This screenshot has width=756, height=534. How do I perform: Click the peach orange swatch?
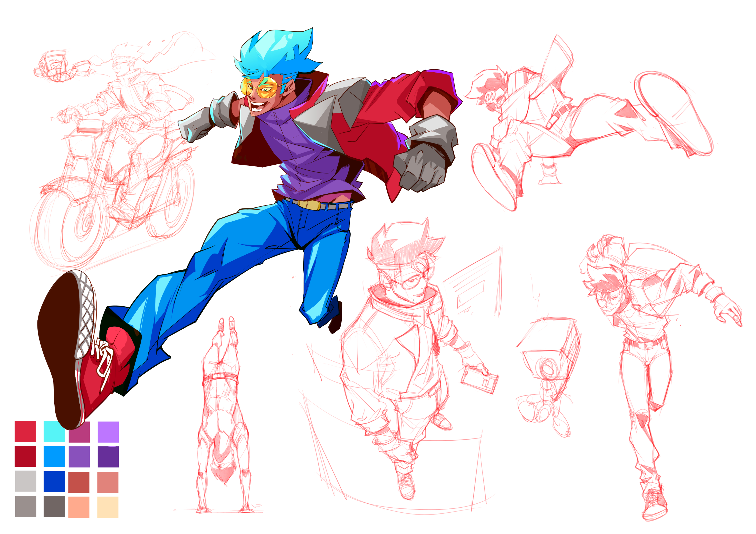tap(79, 507)
